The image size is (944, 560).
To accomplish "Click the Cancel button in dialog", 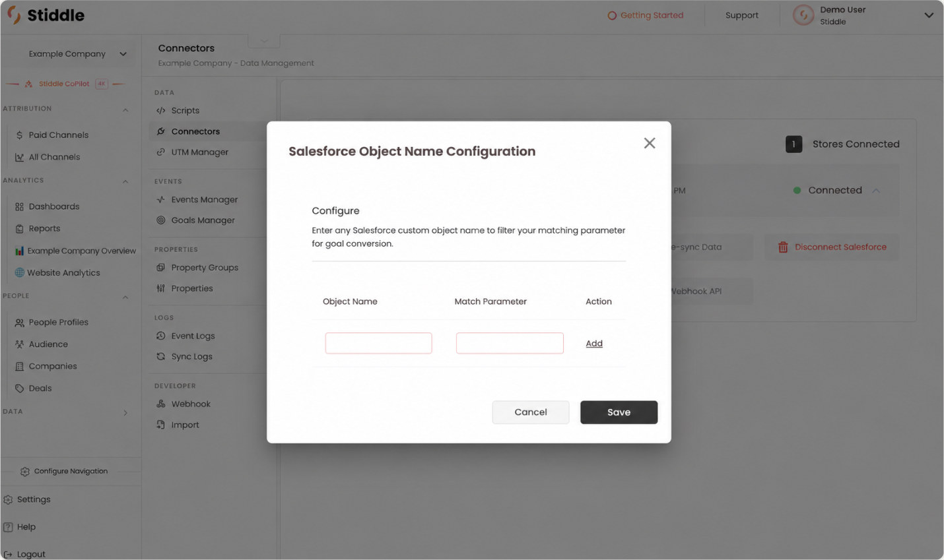I will (530, 412).
